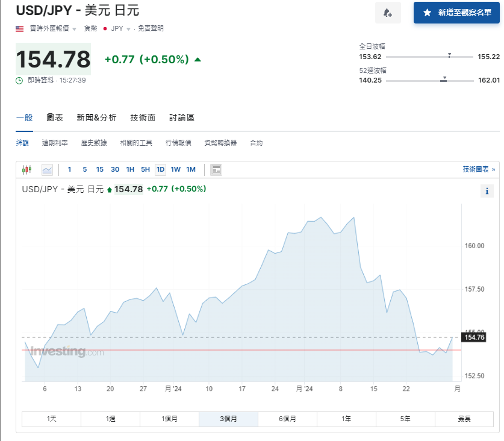
Task: Click the 52週波幅 range slider marker
Action: coord(444,79)
